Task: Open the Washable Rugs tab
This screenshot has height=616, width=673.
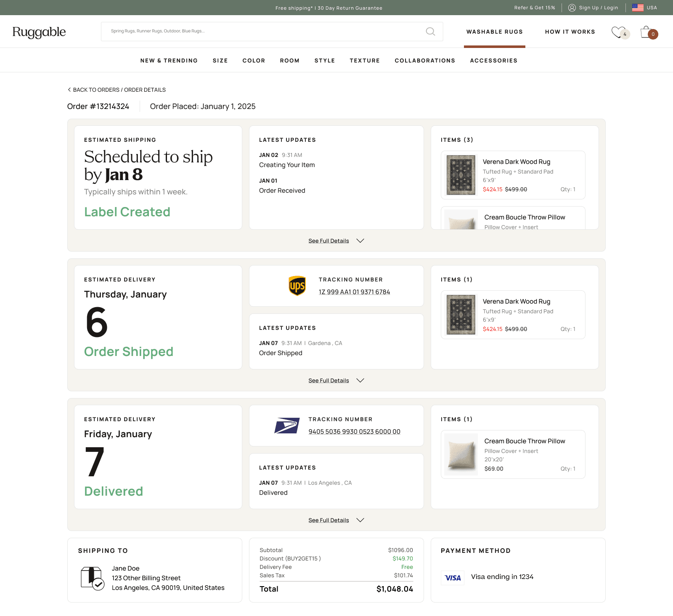Action: pyautogui.click(x=495, y=32)
